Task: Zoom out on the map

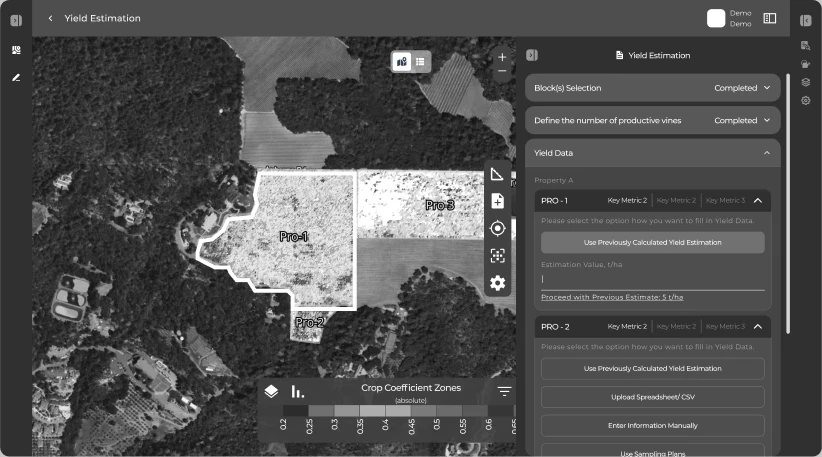Action: pyautogui.click(x=502, y=71)
